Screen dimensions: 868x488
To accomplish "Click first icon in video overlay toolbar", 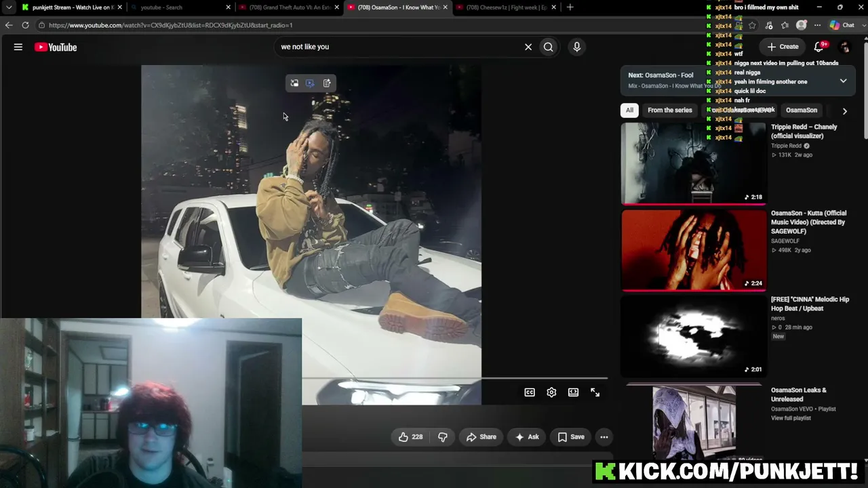I will point(294,83).
